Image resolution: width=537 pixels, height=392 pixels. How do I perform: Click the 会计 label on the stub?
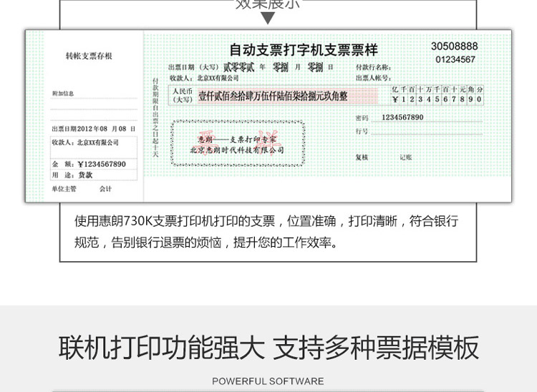pos(105,189)
